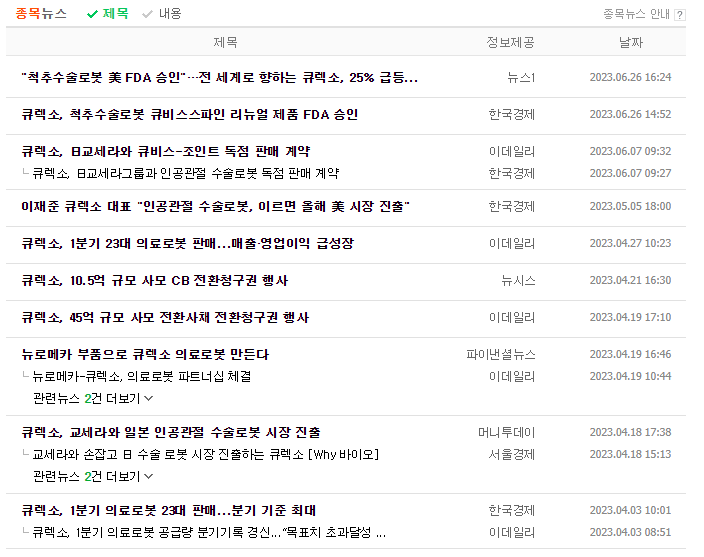This screenshot has width=704, height=557.
Task: Select the date 2023.04.18 17:38
Action: [x=630, y=432]
